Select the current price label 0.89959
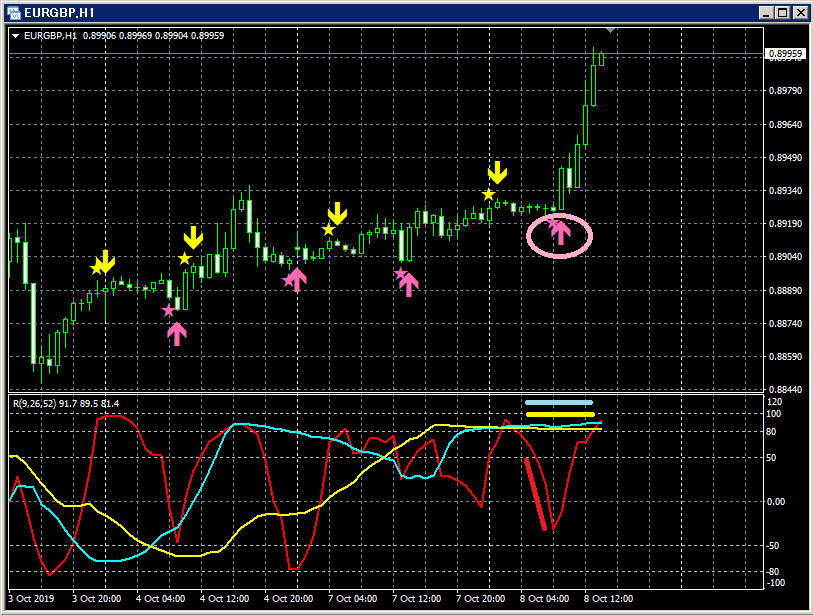 (785, 53)
